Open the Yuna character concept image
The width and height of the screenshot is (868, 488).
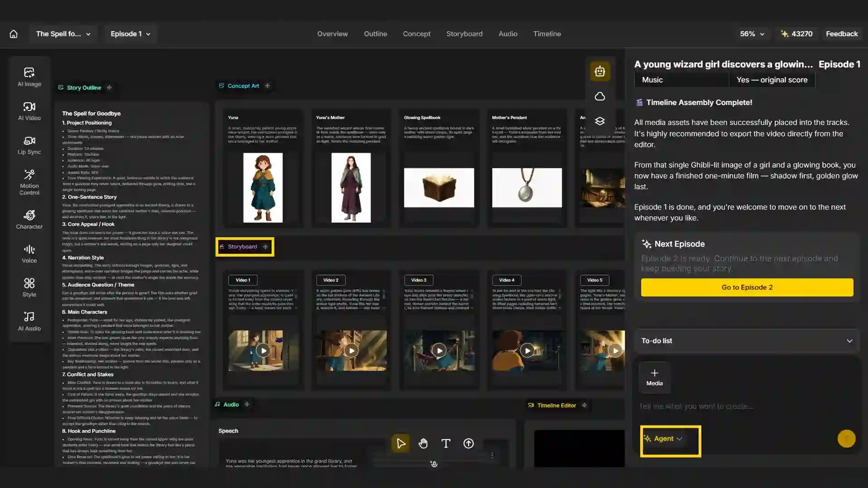tap(263, 187)
